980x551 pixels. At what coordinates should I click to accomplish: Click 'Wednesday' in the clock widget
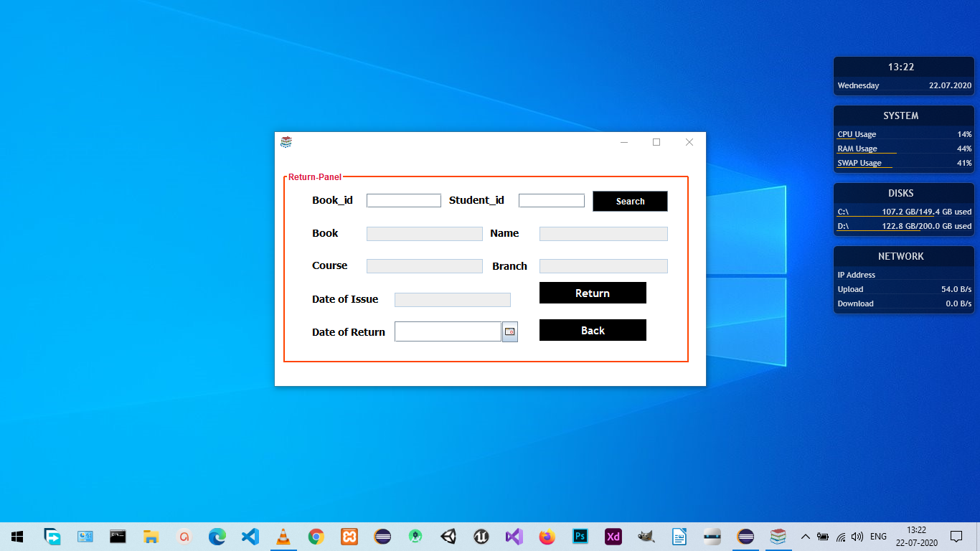[x=858, y=85]
